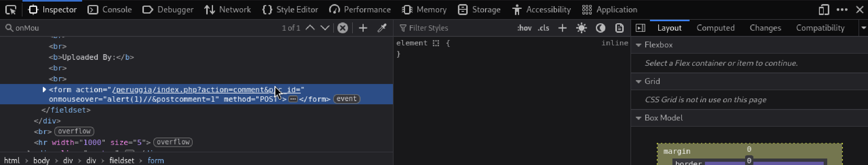Toggle light color scheme simulation
The image size is (868, 165).
pyautogui.click(x=582, y=28)
